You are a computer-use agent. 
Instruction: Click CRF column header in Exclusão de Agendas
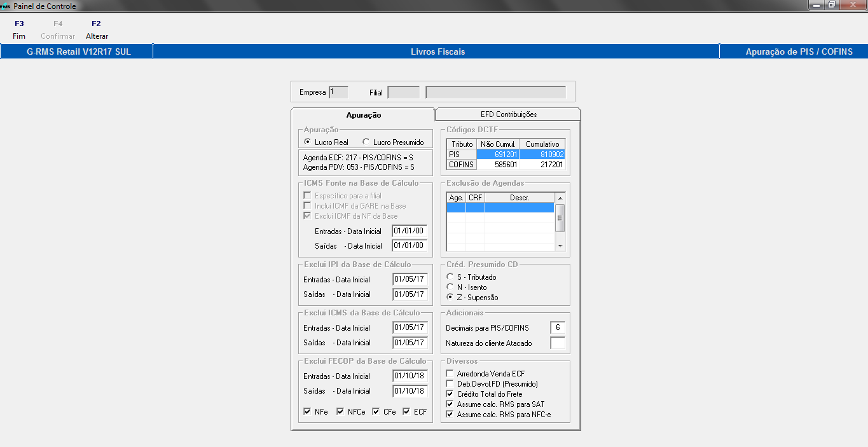[475, 198]
